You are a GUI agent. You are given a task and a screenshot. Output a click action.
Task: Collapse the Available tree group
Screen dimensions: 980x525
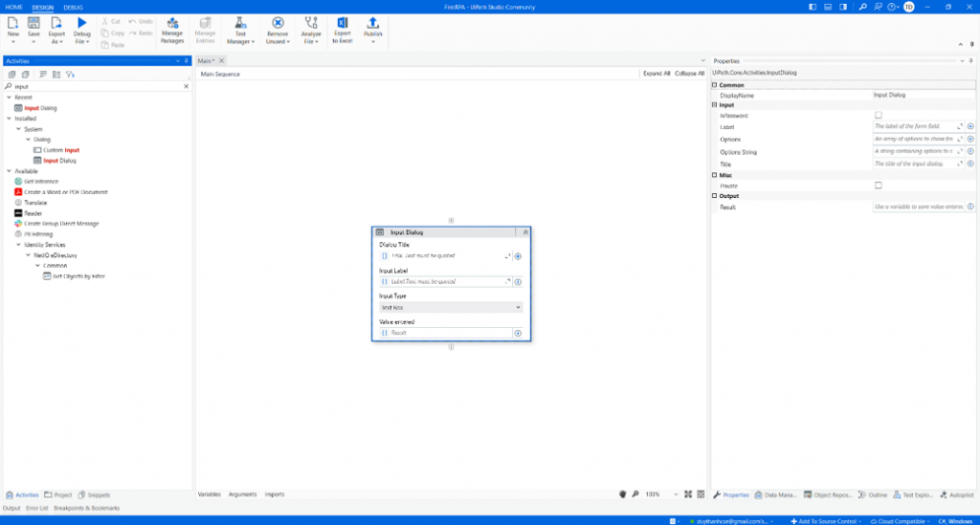9,171
